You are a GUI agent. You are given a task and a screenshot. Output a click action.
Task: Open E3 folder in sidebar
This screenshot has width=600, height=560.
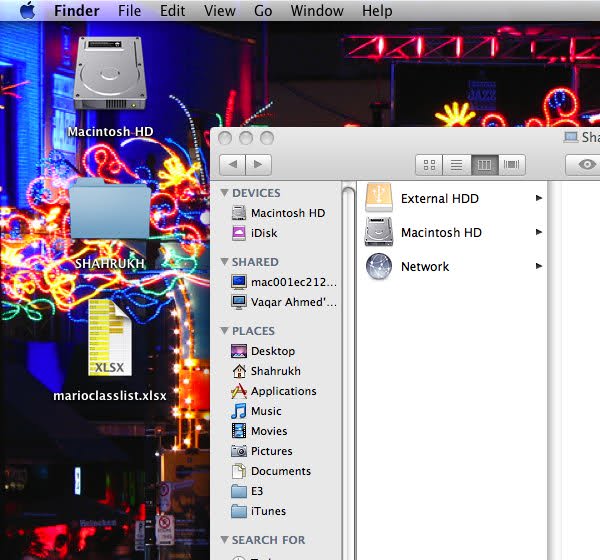[247, 491]
